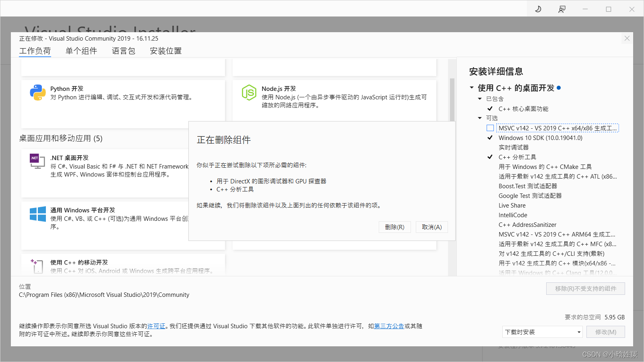Click the 通用 Windows 平台开发 icon

pyautogui.click(x=37, y=214)
